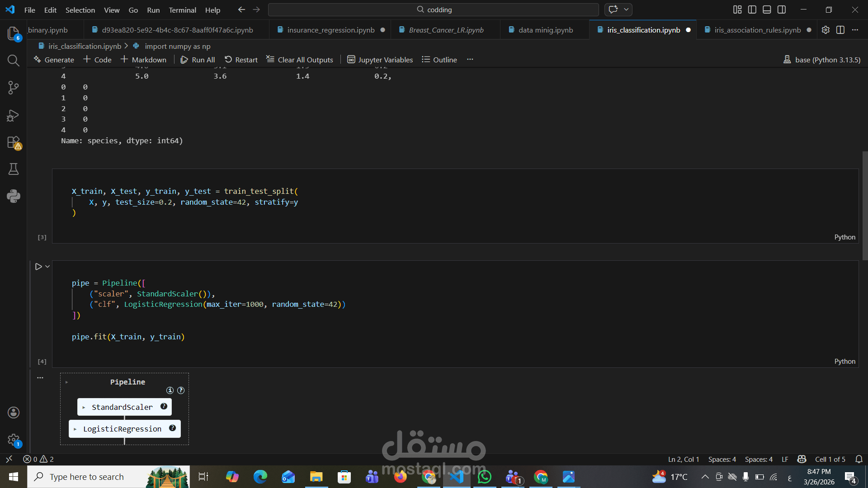Open run cell options dropdown arrow
This screenshot has height=488, width=868.
[x=47, y=267]
